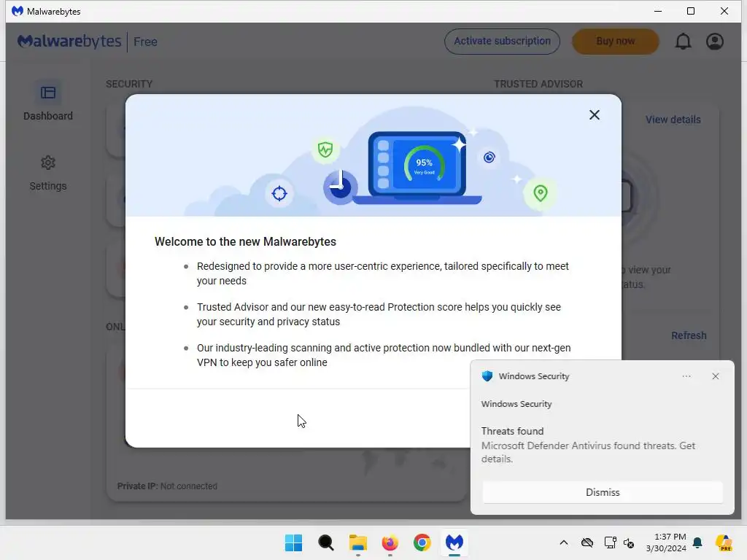The width and height of the screenshot is (747, 560).
Task: Click the TRUSTED ADVISOR section heading
Action: (538, 84)
